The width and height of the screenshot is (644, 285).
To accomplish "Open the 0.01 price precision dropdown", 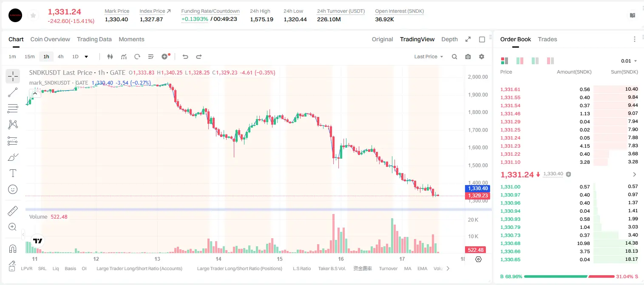I will coord(629,61).
